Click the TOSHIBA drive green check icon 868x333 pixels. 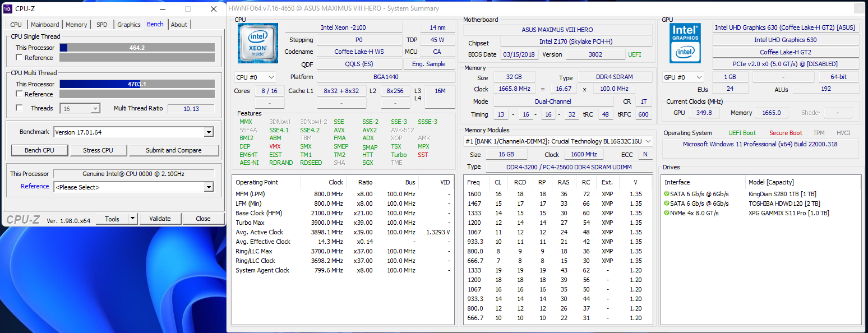(x=666, y=203)
